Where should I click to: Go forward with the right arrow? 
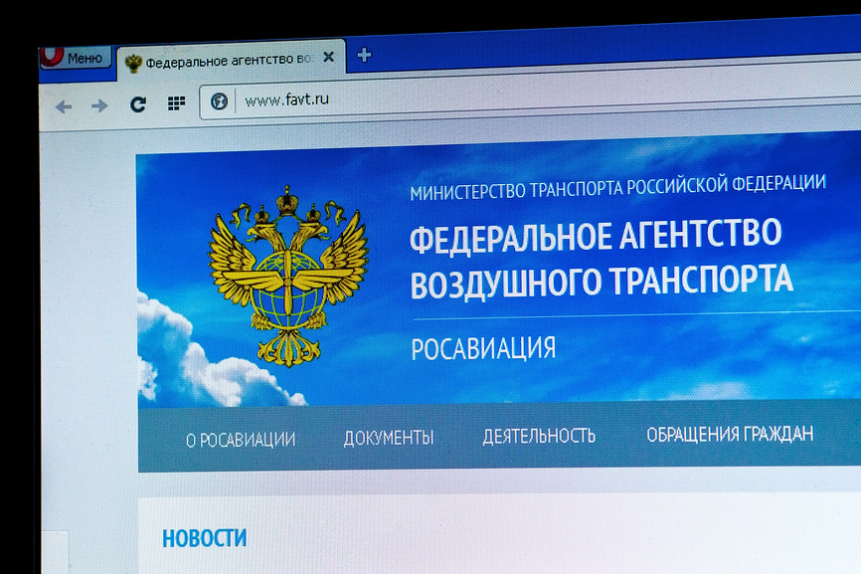click(x=99, y=105)
